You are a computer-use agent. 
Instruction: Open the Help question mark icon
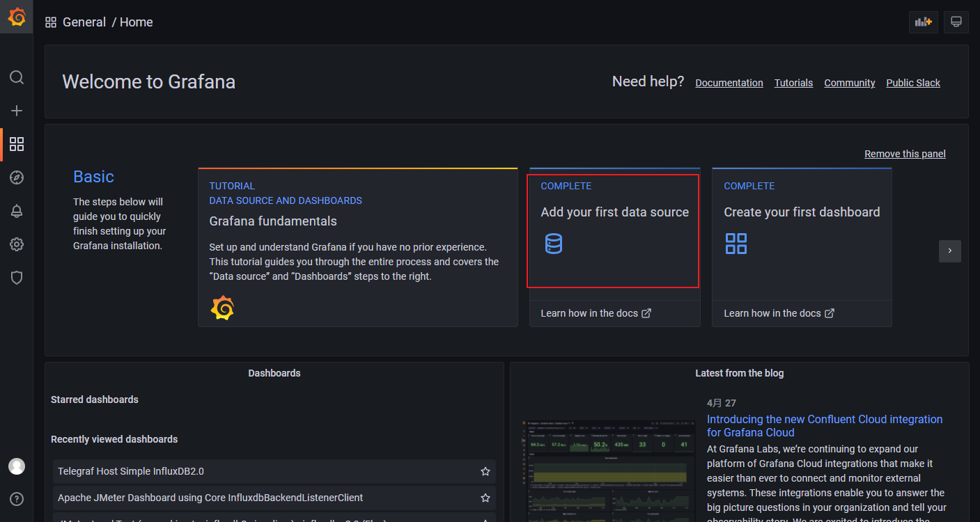17,499
